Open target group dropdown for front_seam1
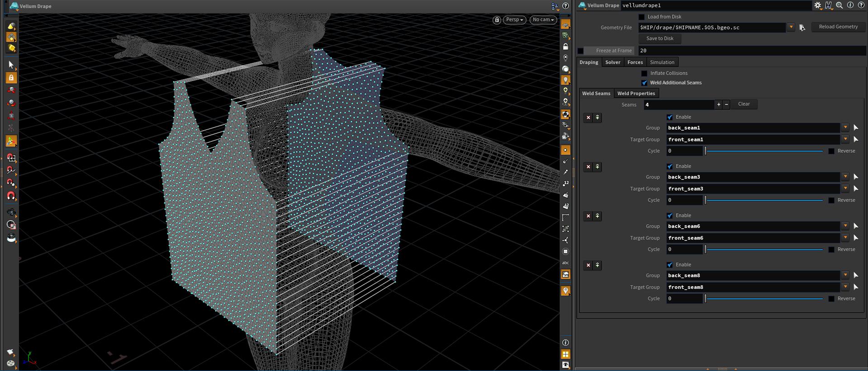Screen dimensions: 868x371 845,140
